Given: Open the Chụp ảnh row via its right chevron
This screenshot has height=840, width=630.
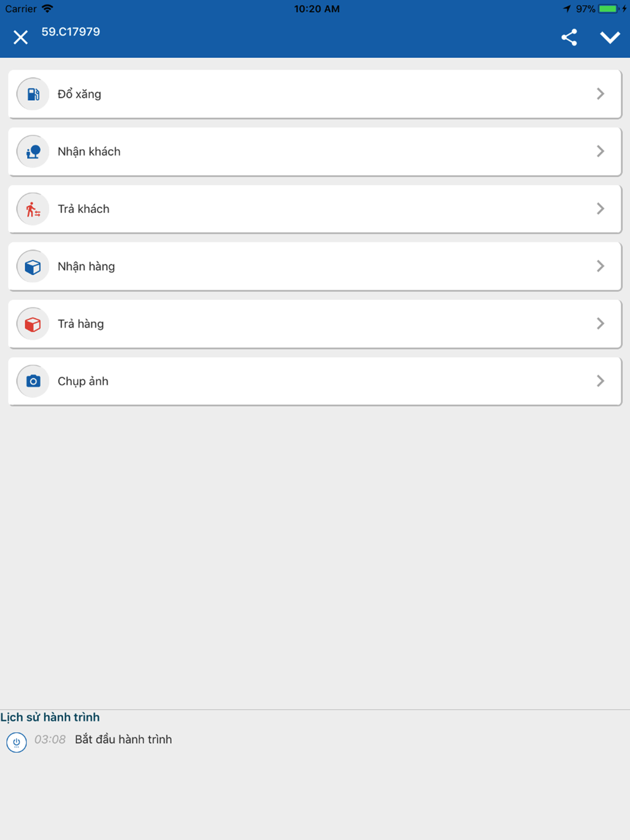Looking at the screenshot, I should pos(600,381).
